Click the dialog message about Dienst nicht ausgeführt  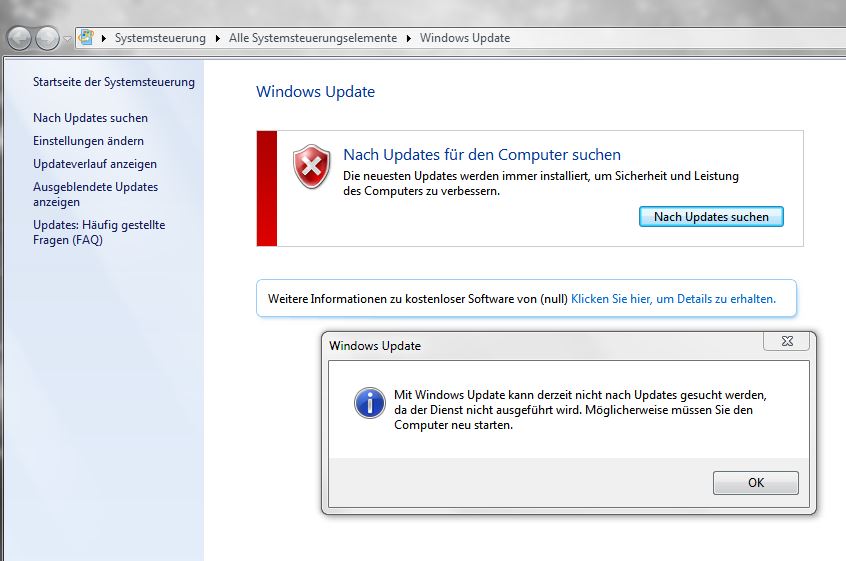click(580, 410)
